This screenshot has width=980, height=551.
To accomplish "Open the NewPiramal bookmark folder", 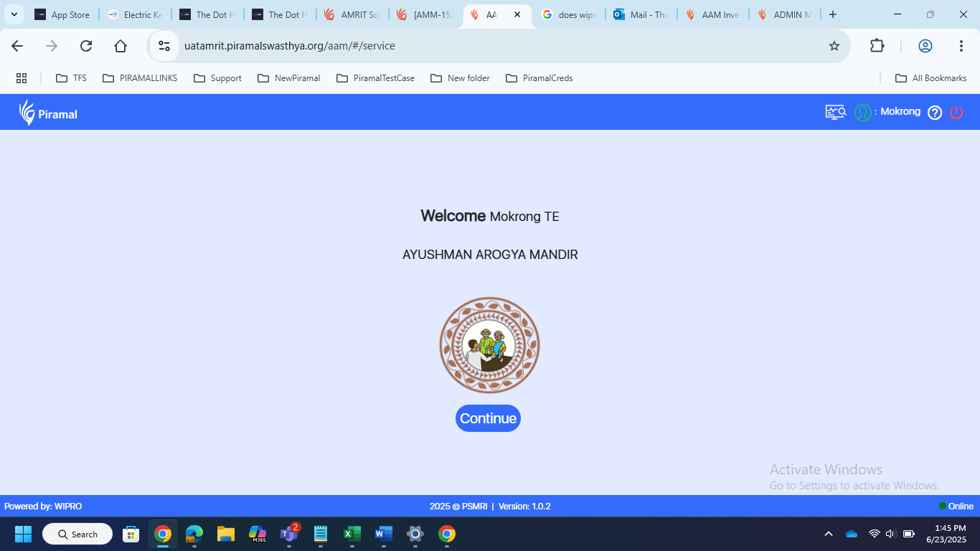I will tap(289, 78).
